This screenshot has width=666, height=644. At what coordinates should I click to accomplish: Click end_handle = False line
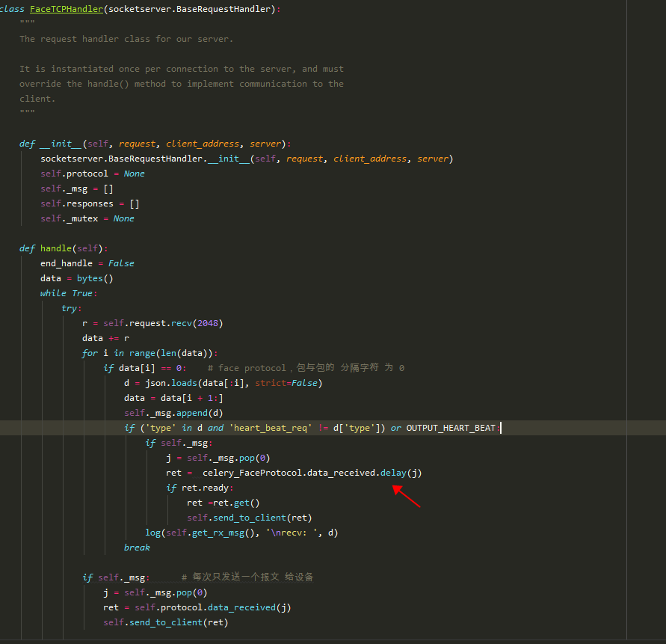pyautogui.click(x=87, y=263)
